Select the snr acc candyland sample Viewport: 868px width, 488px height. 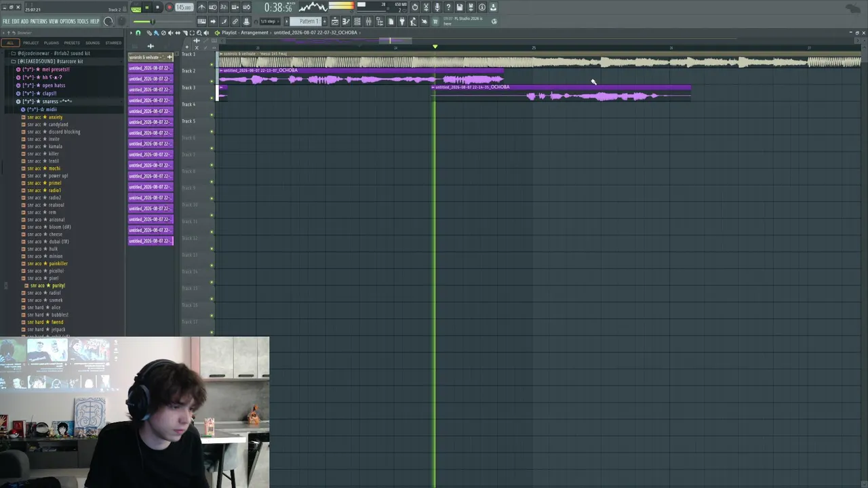47,125
